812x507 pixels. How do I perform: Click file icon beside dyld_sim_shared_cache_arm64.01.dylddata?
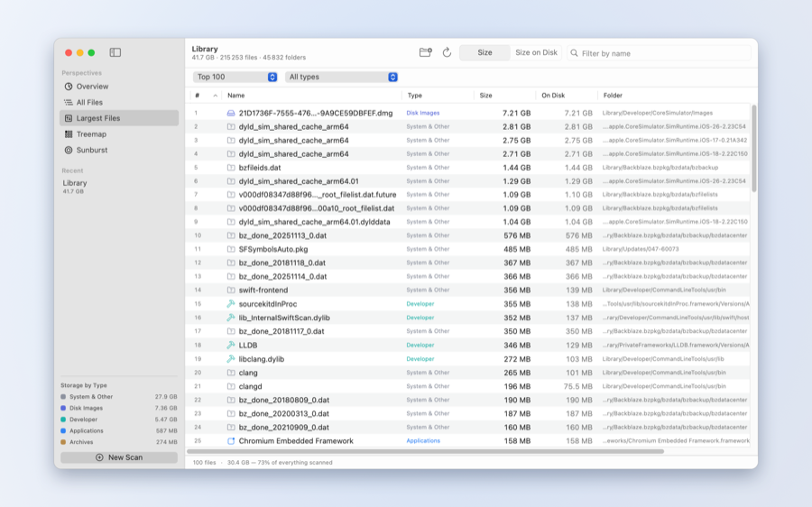coord(231,222)
